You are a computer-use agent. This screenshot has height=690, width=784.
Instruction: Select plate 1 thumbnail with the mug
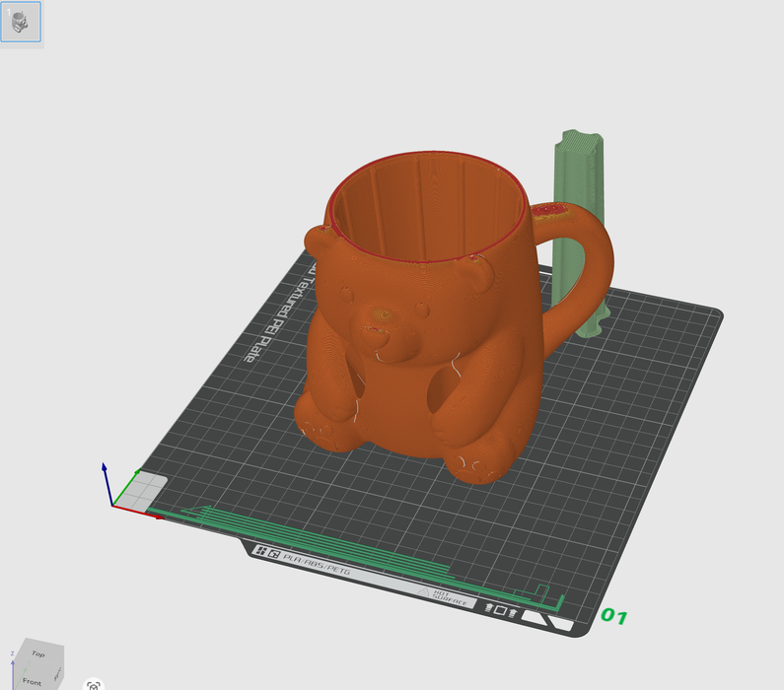coord(21,22)
